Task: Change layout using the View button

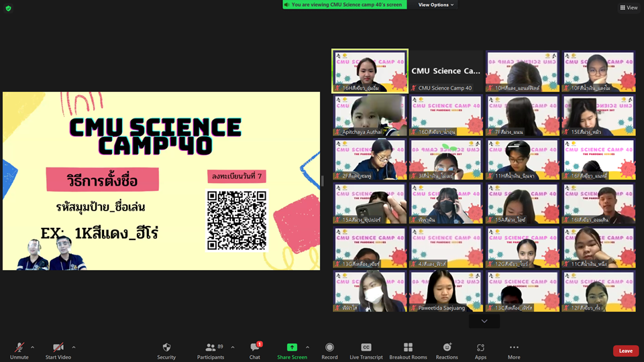Action: pos(629,7)
